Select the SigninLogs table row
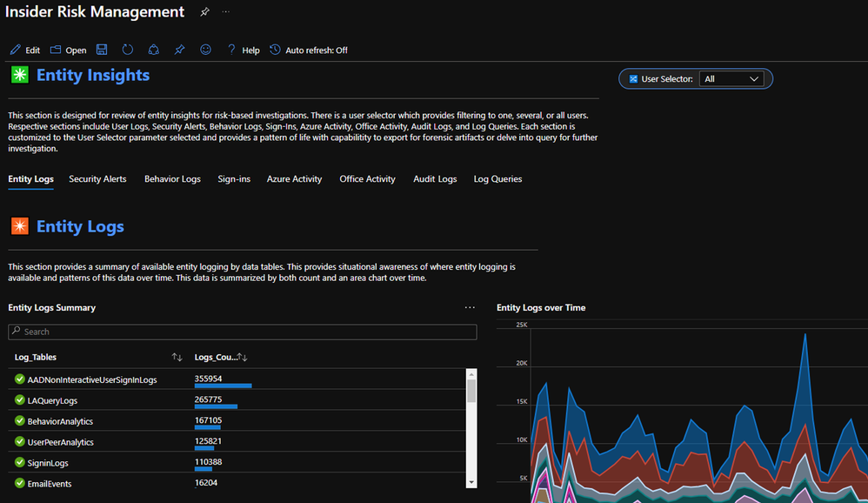 point(237,463)
